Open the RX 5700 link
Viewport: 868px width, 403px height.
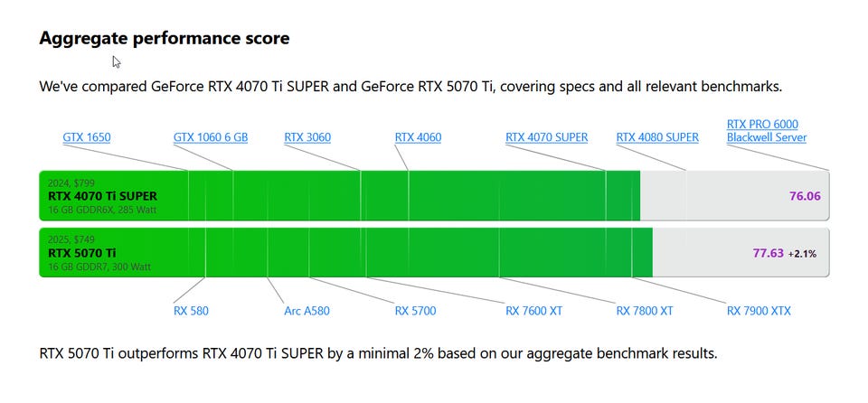click(415, 311)
